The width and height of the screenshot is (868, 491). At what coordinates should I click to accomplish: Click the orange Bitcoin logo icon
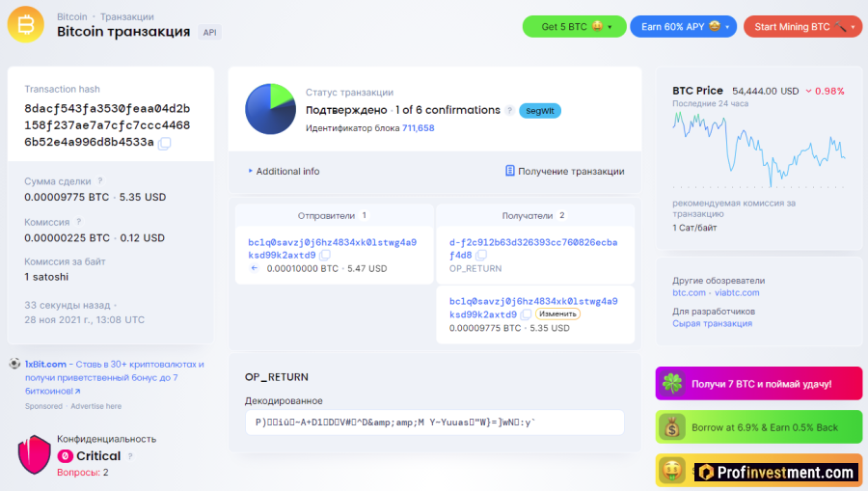(25, 24)
